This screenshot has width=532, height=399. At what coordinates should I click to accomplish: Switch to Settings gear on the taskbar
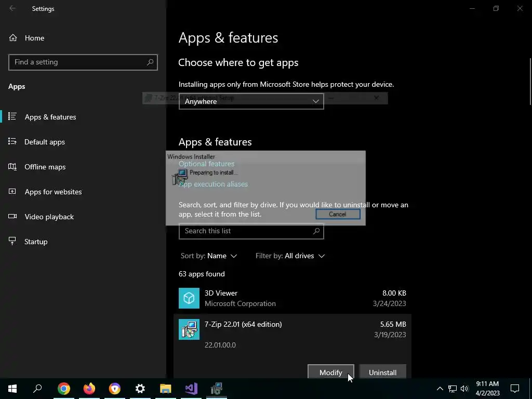coord(140,389)
